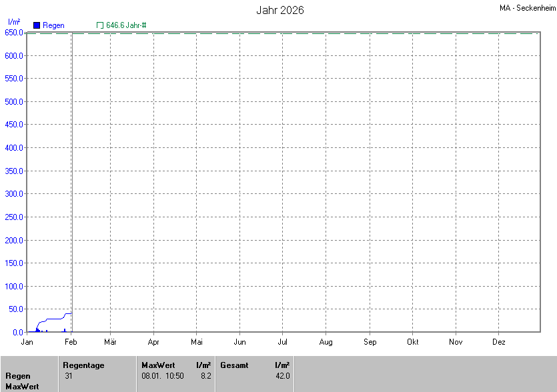Select the Feb month label
This screenshot has width=557, height=392.
71,342
